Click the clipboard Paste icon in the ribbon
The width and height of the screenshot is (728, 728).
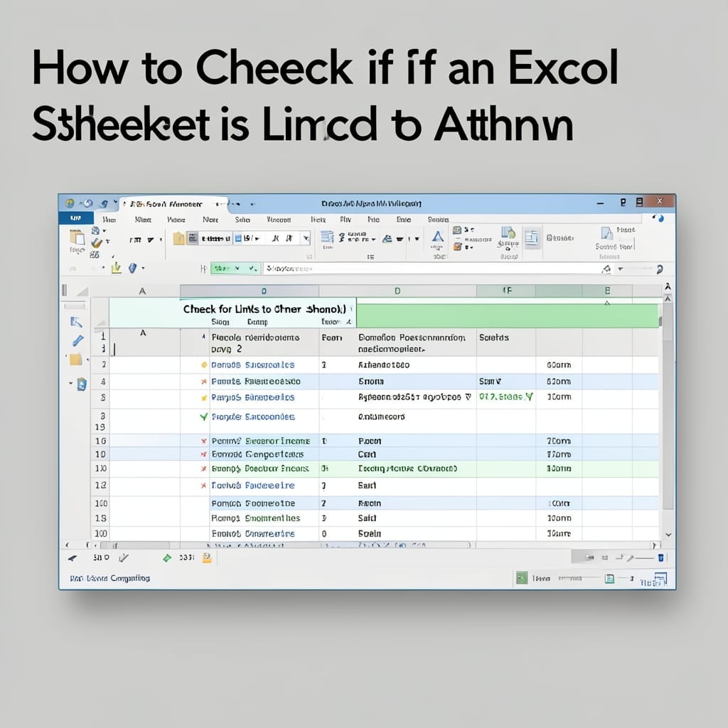pos(77,237)
